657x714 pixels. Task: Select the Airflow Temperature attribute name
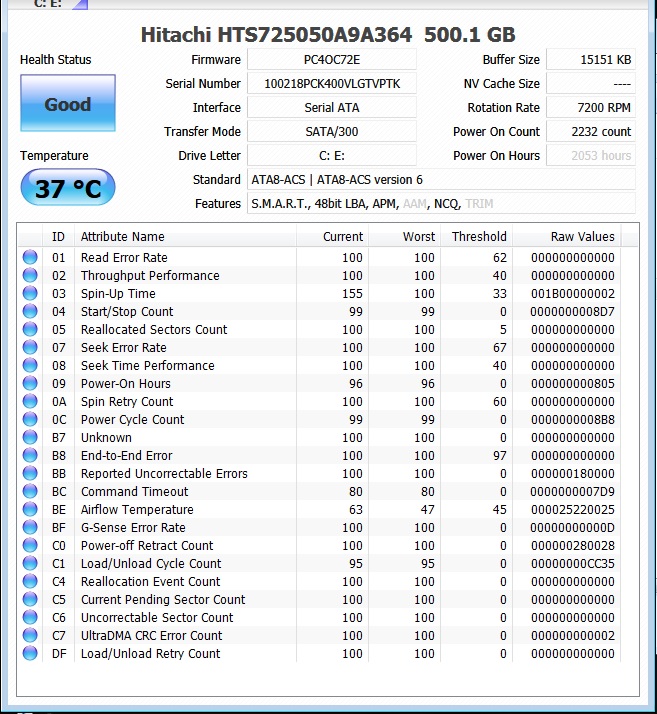click(x=137, y=510)
